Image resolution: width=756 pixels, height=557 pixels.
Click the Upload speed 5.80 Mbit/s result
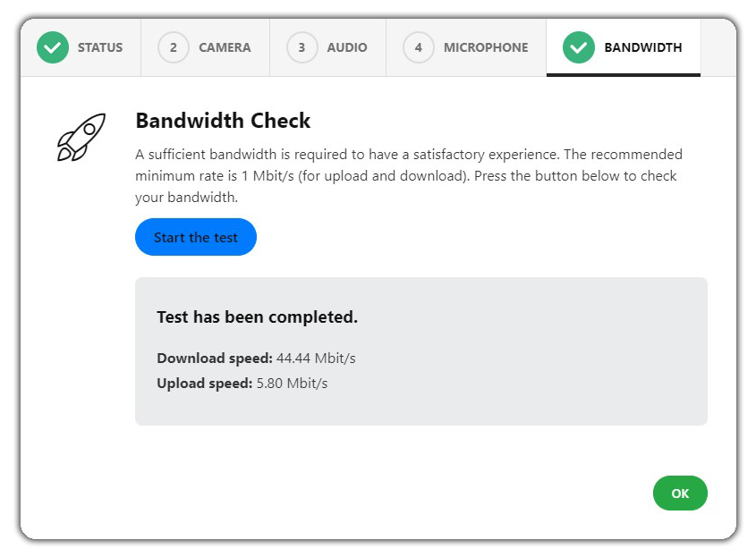(242, 383)
